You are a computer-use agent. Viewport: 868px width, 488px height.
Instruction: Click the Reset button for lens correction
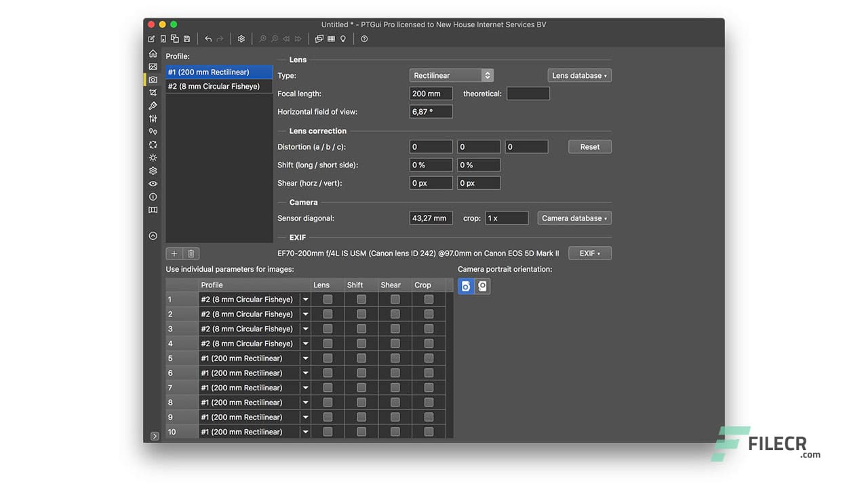click(x=589, y=146)
